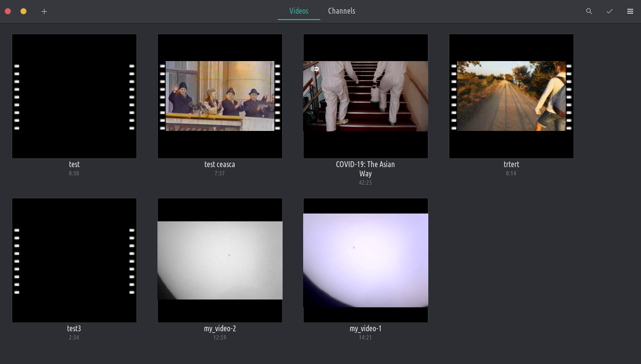Click the yellow minimize window button
Image resolution: width=641 pixels, height=364 pixels.
[23, 11]
